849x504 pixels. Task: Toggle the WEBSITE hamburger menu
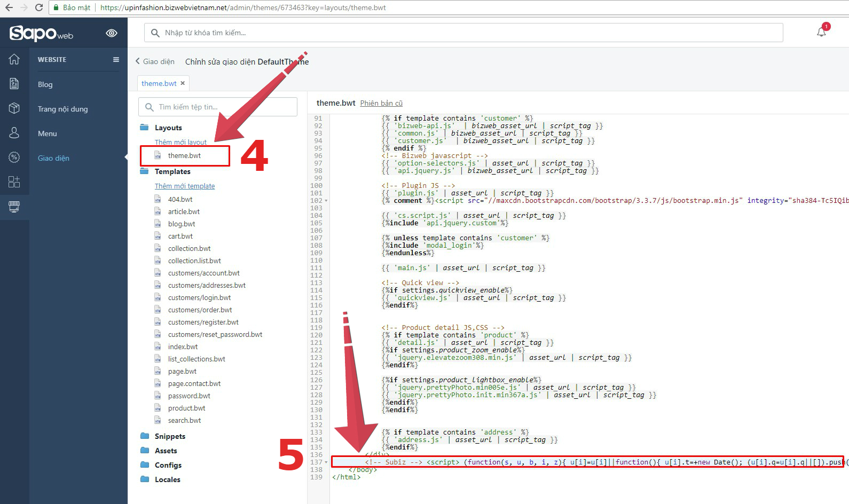[x=116, y=60]
